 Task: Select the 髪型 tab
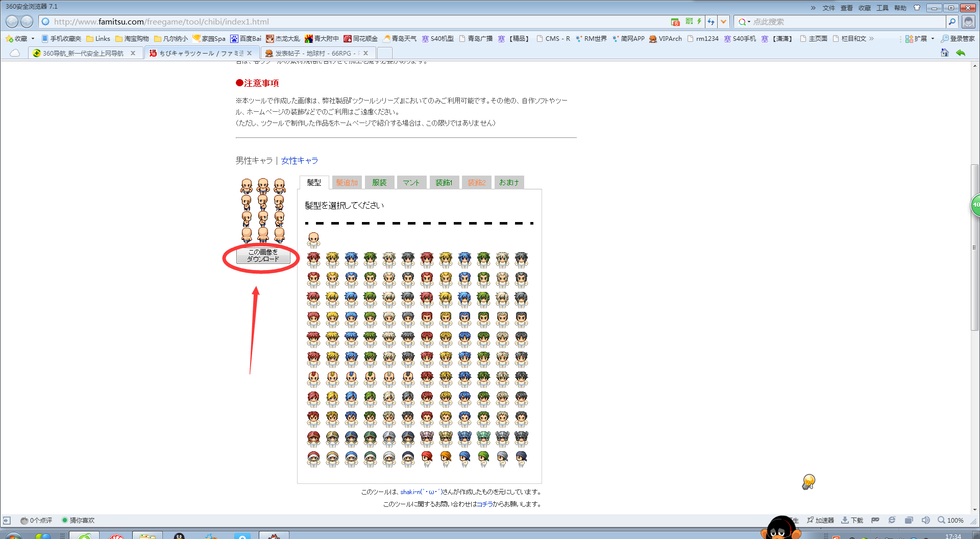coord(314,183)
